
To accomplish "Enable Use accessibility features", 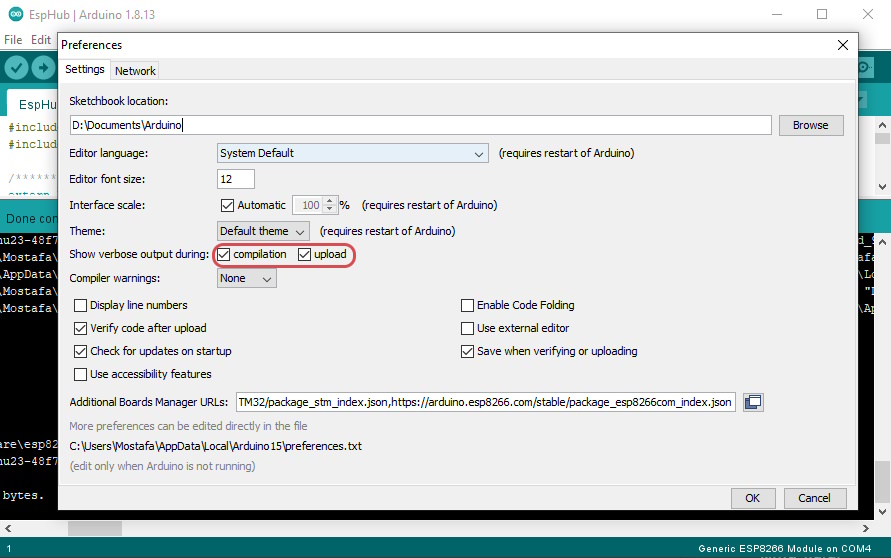I will coord(81,374).
